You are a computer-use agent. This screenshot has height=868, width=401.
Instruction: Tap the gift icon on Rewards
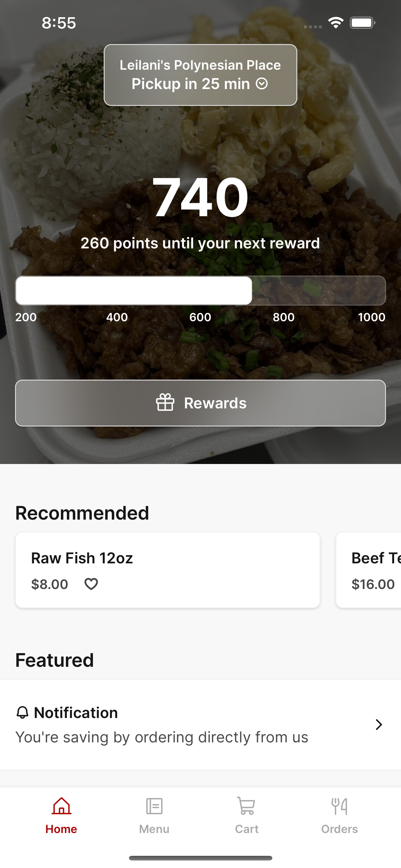[165, 402]
